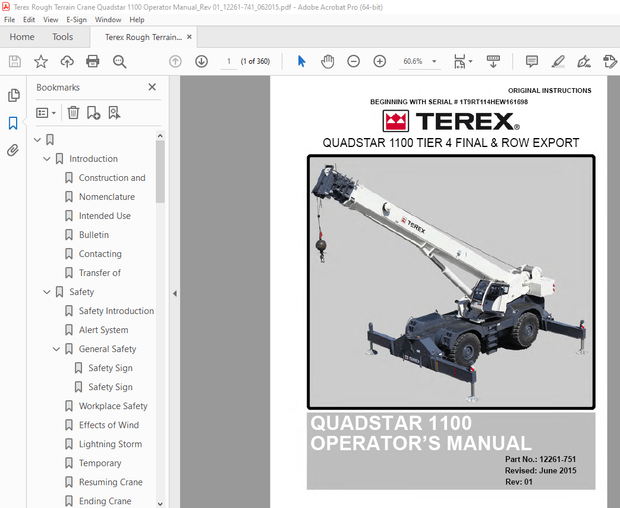Go to previous page arrow
620x508 pixels.
pyautogui.click(x=175, y=61)
